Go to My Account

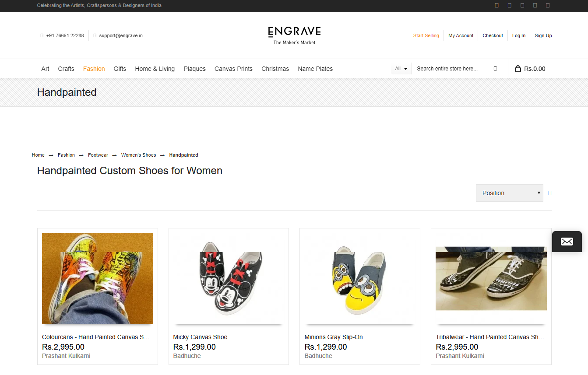point(461,36)
